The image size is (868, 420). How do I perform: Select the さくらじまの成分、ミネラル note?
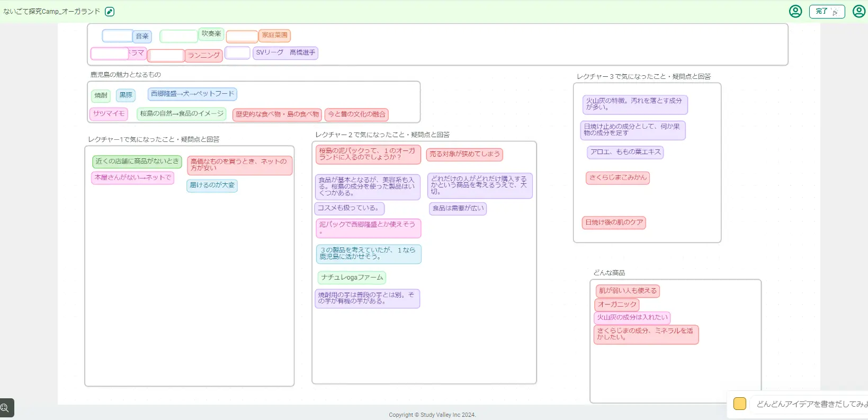click(x=647, y=335)
